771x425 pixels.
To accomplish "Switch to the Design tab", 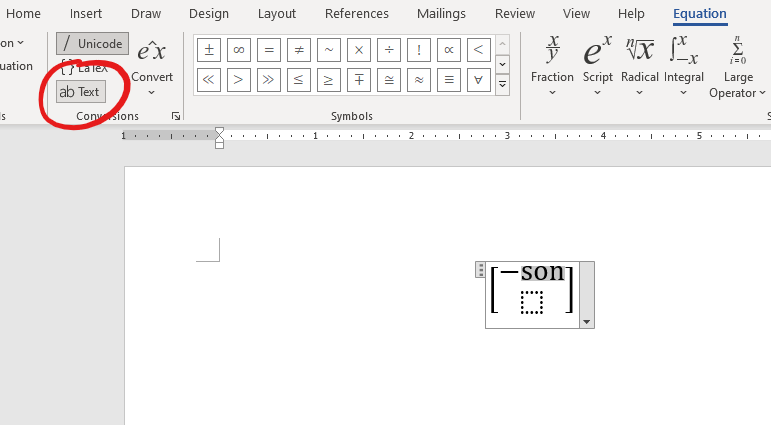I will [x=208, y=14].
